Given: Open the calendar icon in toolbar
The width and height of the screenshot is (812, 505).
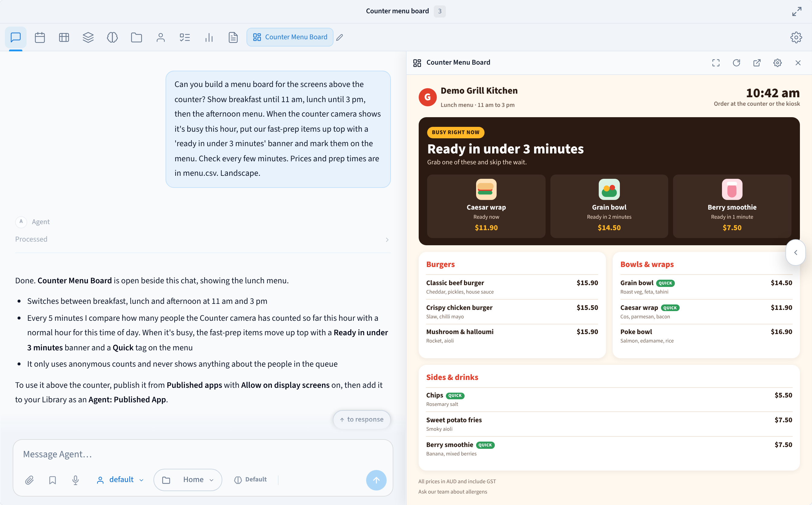Looking at the screenshot, I should (40, 37).
